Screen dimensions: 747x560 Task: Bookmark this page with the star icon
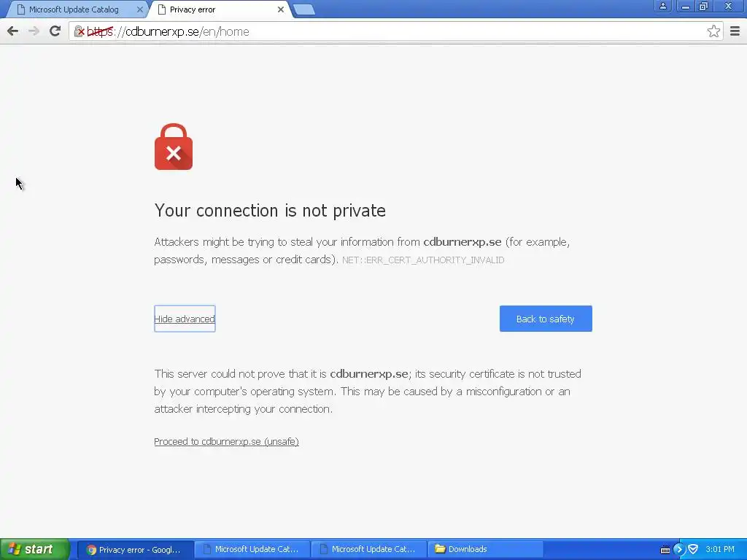coord(713,31)
